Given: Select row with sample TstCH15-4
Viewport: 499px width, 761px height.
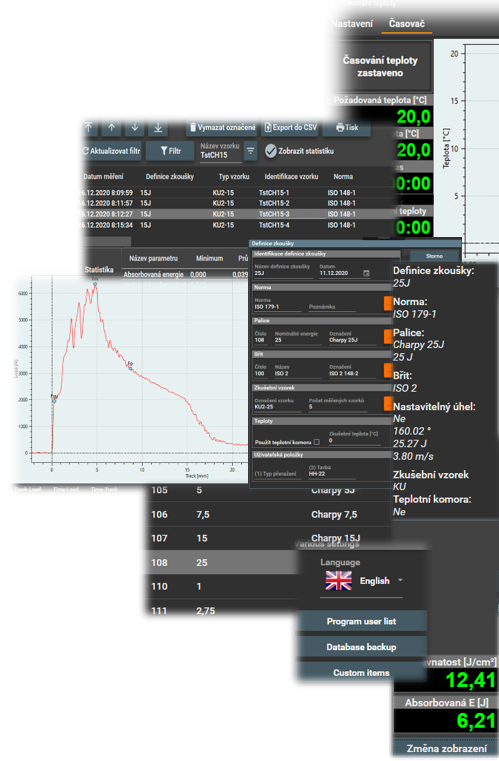Looking at the screenshot, I should (x=238, y=225).
